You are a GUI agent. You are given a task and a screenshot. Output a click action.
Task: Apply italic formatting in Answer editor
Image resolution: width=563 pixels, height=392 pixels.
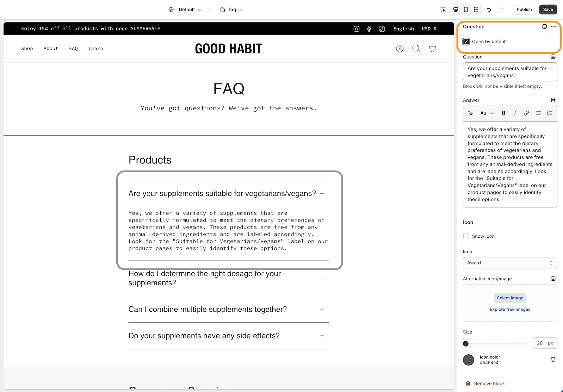click(515, 113)
